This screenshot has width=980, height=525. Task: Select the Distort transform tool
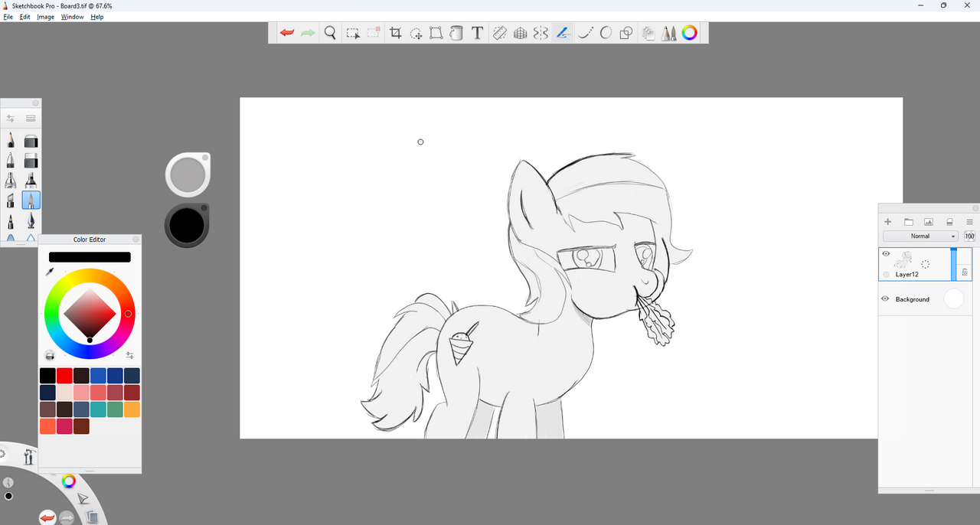(x=436, y=33)
